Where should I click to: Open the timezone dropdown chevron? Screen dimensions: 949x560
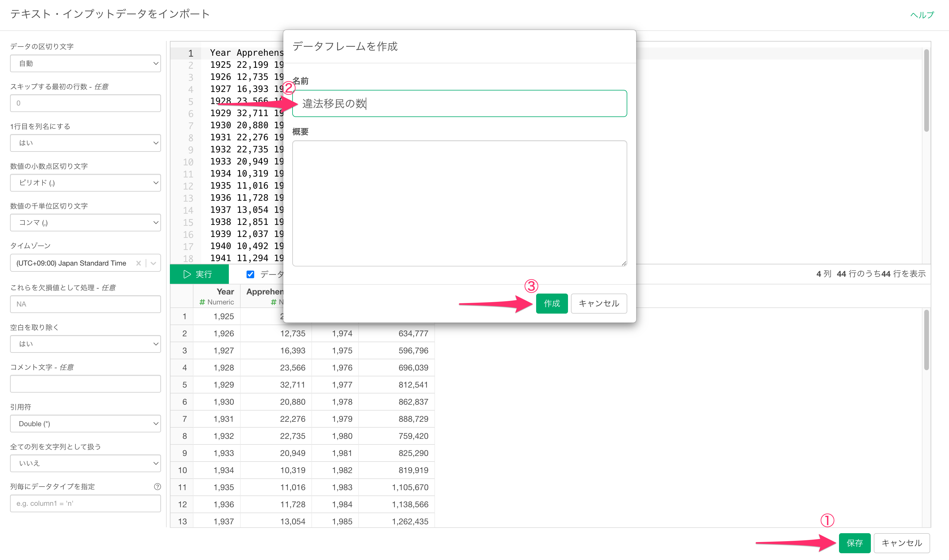pos(153,263)
